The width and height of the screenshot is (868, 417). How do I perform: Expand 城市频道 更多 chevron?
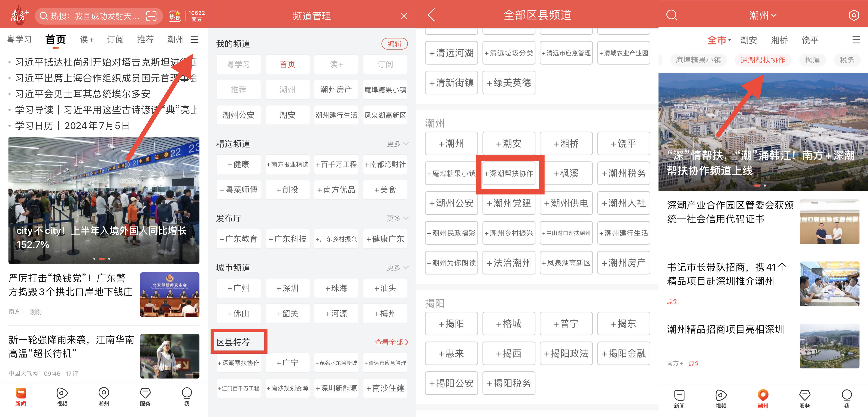[398, 267]
